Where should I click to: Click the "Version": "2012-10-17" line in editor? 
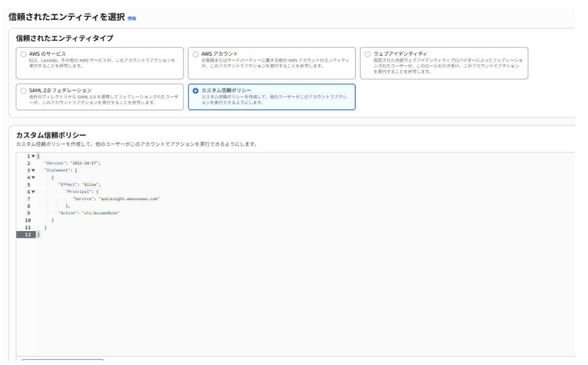coord(73,163)
